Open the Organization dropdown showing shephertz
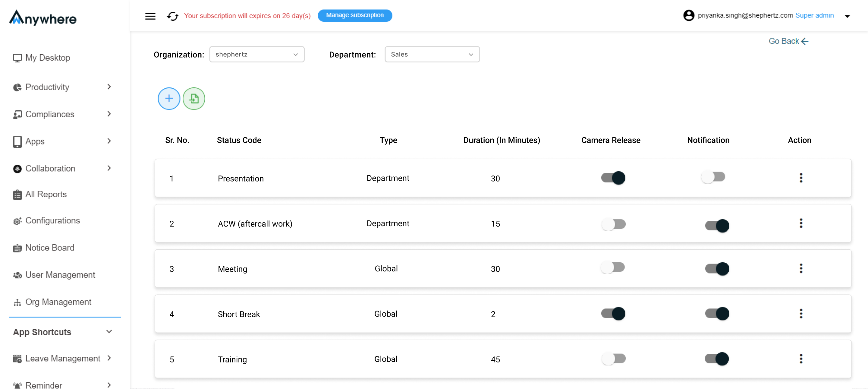The width and height of the screenshot is (868, 389). point(257,54)
